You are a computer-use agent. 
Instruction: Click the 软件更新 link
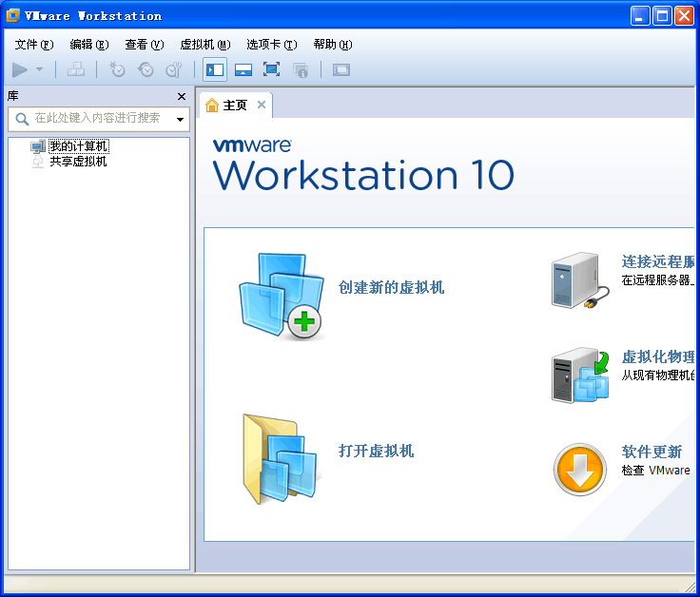point(651,452)
